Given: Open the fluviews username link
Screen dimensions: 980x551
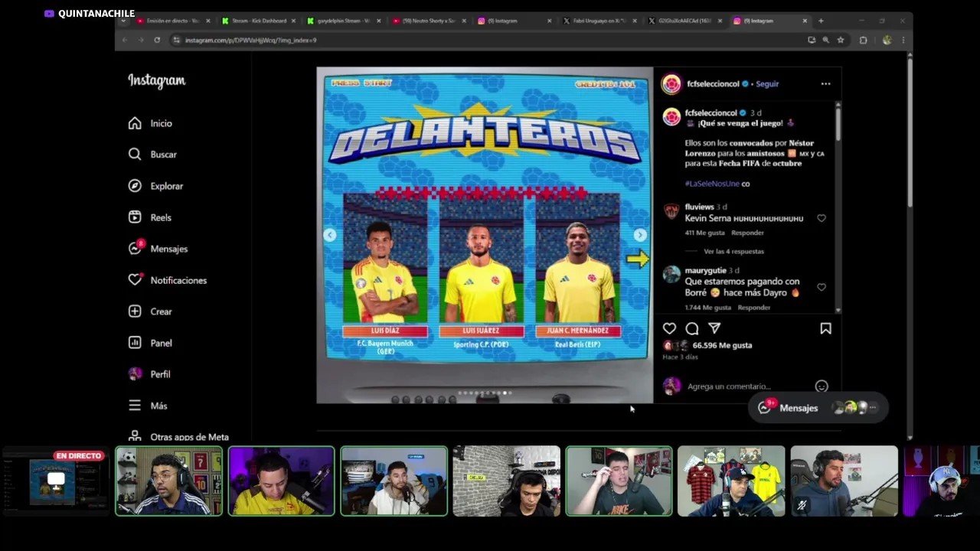Looking at the screenshot, I should (699, 207).
